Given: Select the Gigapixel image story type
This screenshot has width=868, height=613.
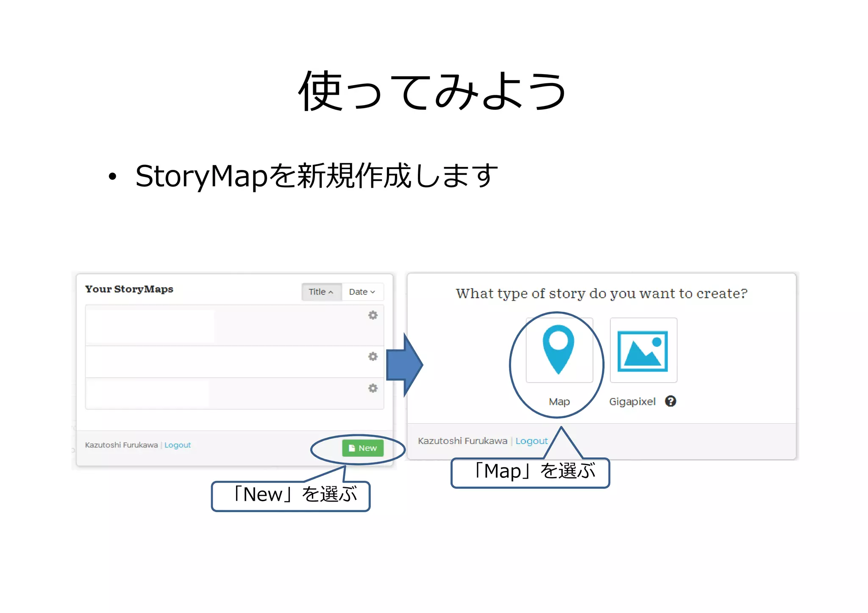Looking at the screenshot, I should coord(643,350).
